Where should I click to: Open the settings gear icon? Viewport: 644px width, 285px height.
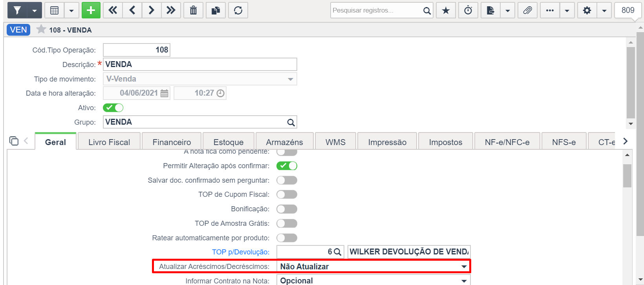click(587, 10)
